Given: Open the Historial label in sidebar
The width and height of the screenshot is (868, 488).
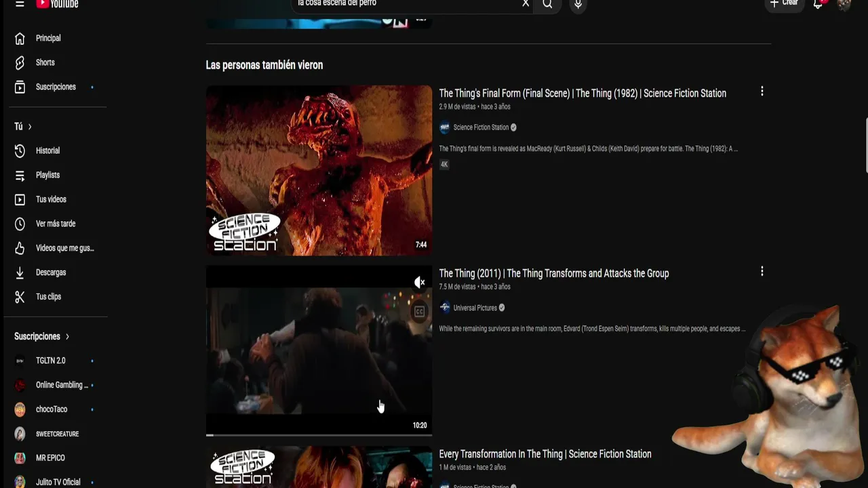Looking at the screenshot, I should (x=48, y=150).
